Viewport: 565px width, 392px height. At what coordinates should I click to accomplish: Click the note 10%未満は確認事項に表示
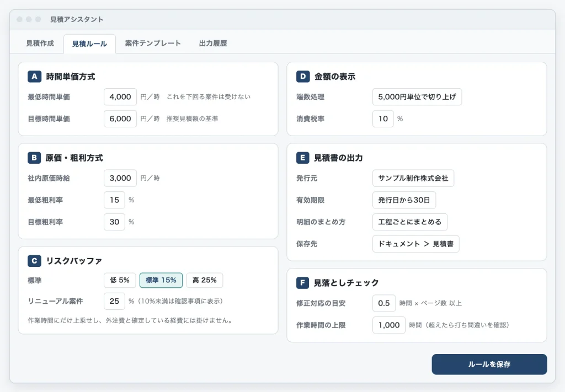point(180,301)
